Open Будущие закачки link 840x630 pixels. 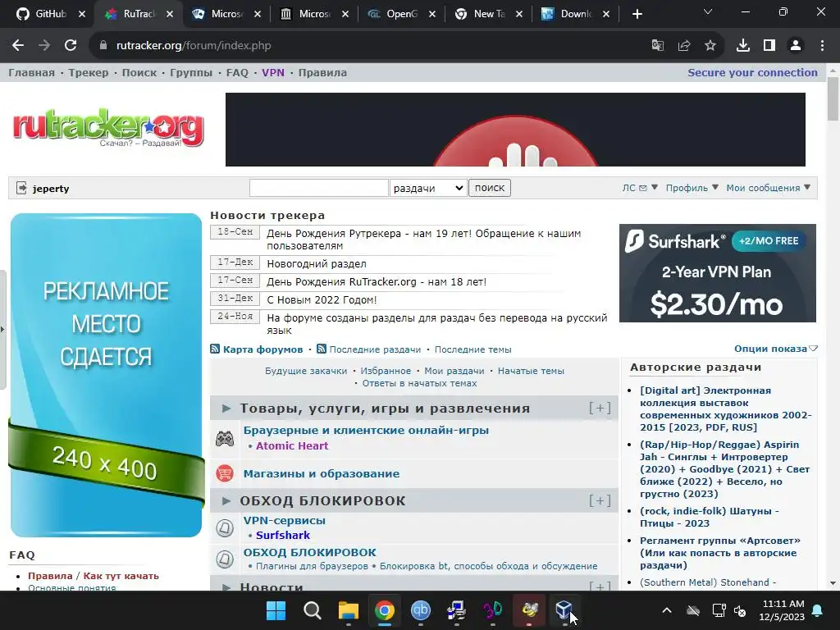[x=306, y=371]
